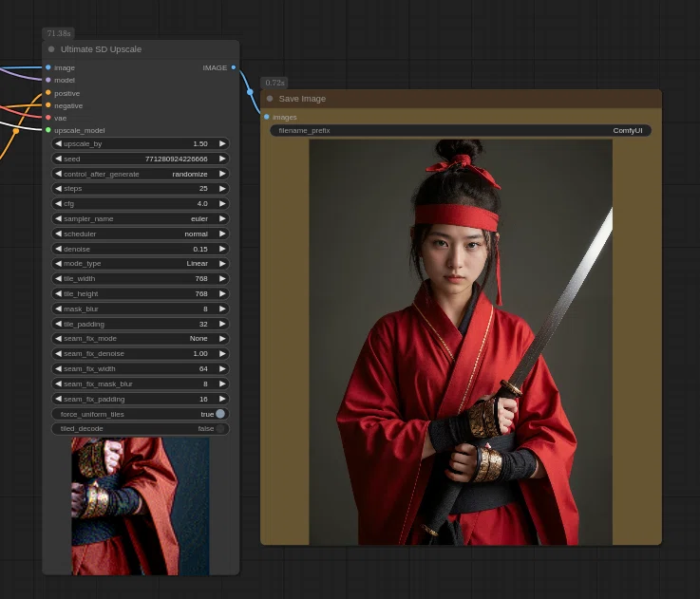Toggle force_uniform_tiles switch
The image size is (700, 599).
pyautogui.click(x=220, y=414)
